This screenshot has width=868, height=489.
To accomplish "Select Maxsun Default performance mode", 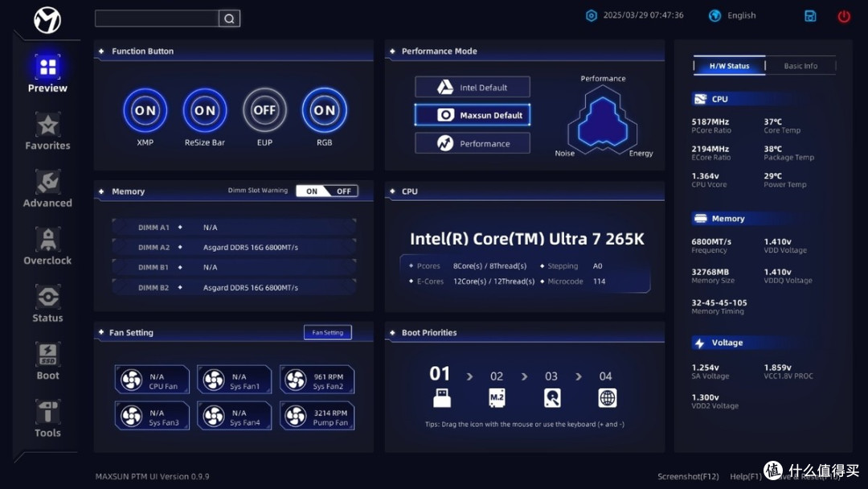I will (x=473, y=115).
